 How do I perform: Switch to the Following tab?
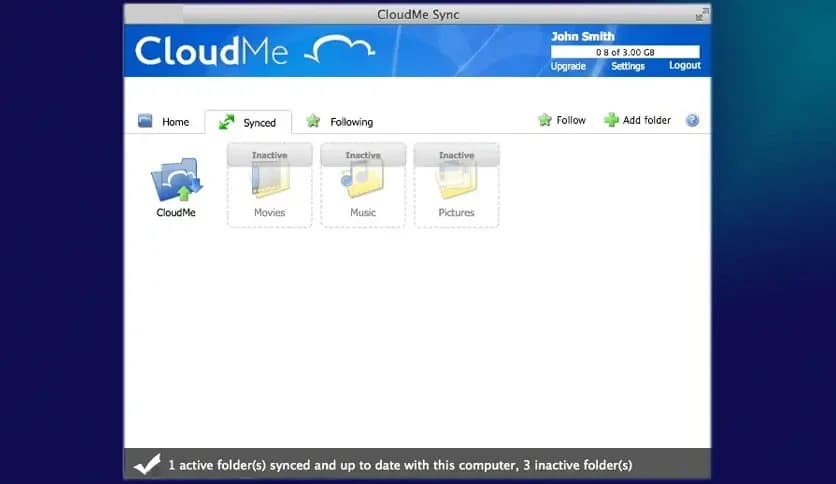340,122
